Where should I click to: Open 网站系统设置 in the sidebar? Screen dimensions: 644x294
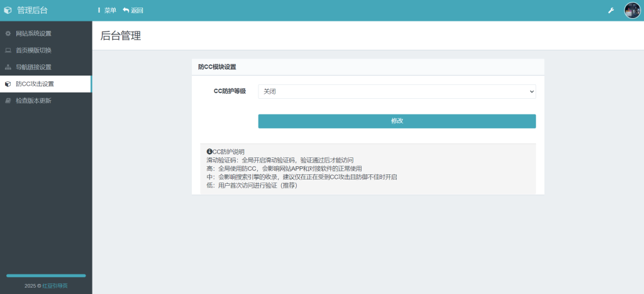click(x=45, y=34)
